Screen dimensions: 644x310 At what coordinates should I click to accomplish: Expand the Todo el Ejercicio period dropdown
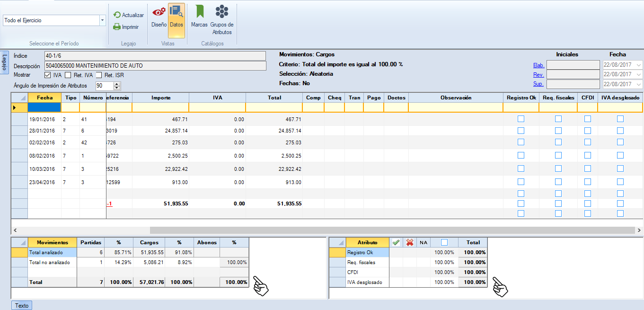pyautogui.click(x=102, y=21)
